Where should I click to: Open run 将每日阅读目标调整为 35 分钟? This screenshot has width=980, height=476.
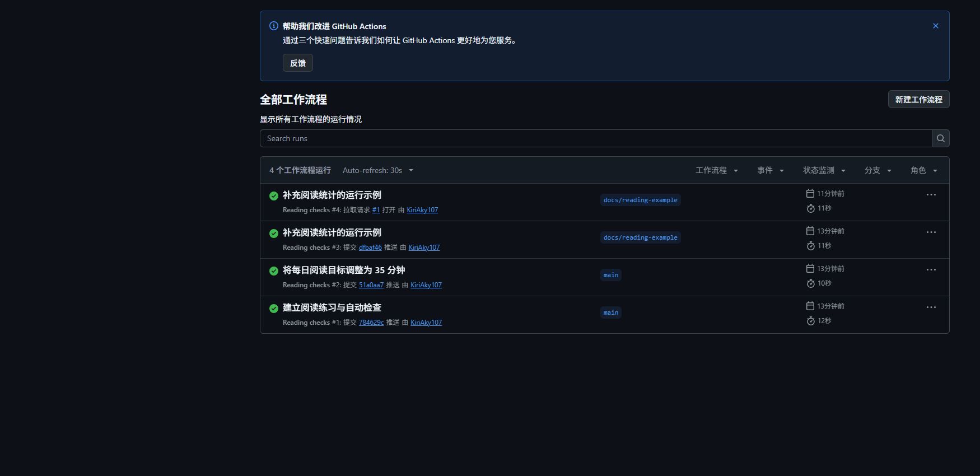344,270
